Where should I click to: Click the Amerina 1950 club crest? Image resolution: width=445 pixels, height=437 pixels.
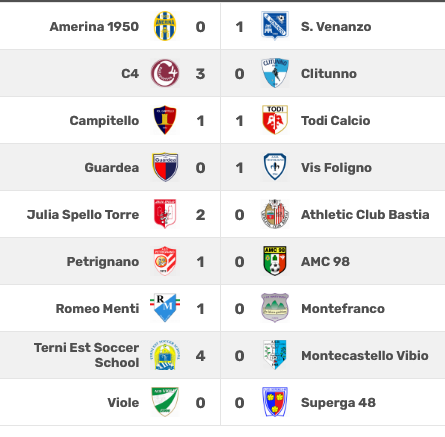(165, 26)
